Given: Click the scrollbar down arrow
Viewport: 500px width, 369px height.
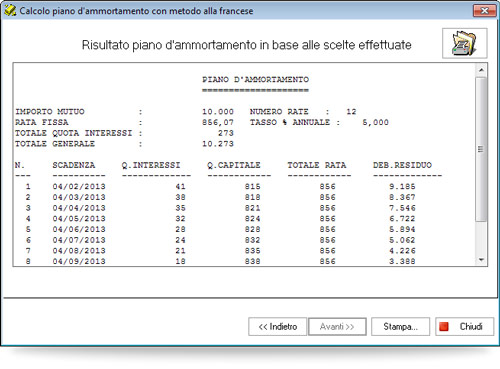Looking at the screenshot, I should pyautogui.click(x=481, y=260).
